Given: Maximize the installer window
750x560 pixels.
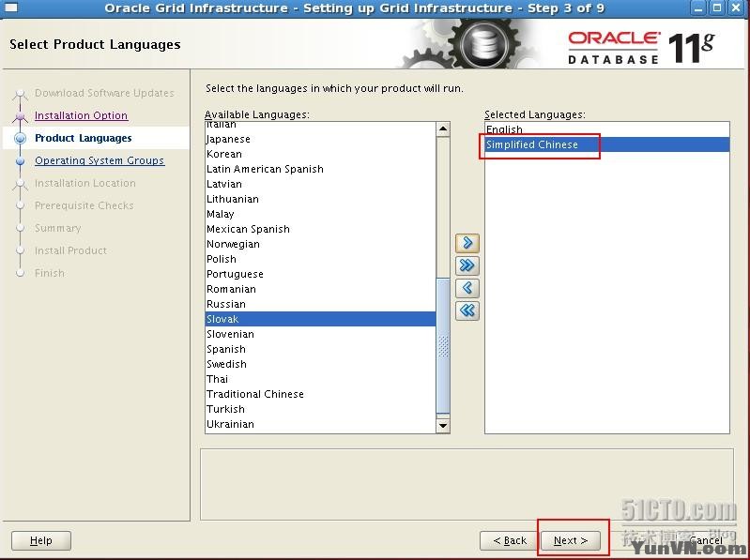Looking at the screenshot, I should pyautogui.click(x=717, y=8).
